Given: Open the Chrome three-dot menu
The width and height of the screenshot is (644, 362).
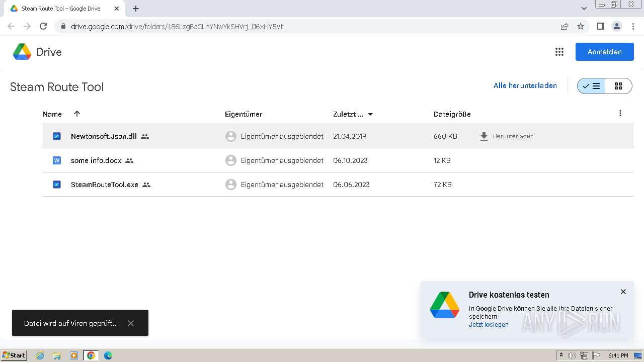Looking at the screenshot, I should [633, 26].
